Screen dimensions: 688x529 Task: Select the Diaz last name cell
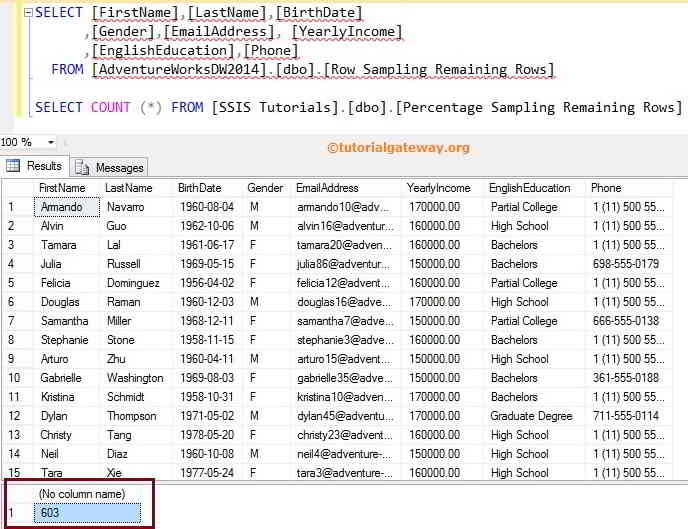pyautogui.click(x=136, y=454)
